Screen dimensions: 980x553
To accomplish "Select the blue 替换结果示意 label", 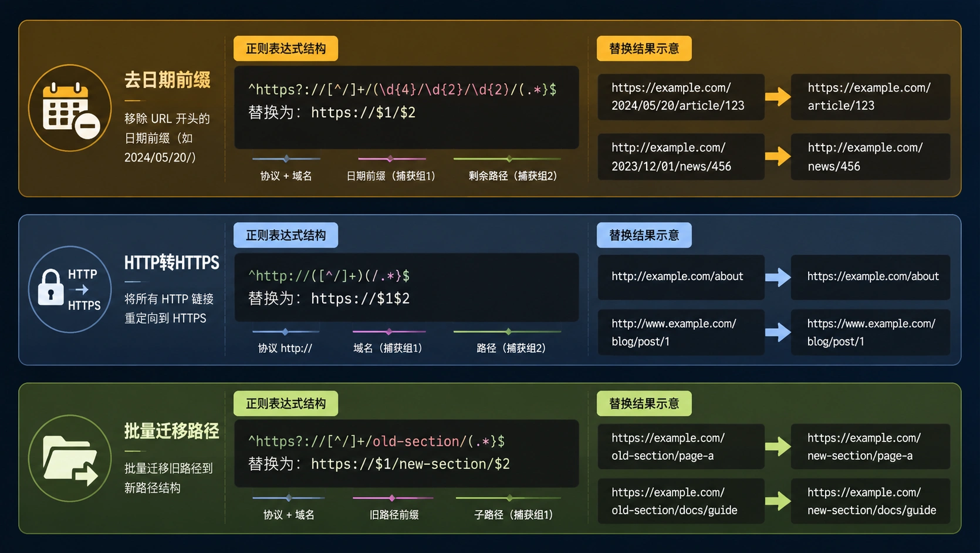I will [644, 235].
